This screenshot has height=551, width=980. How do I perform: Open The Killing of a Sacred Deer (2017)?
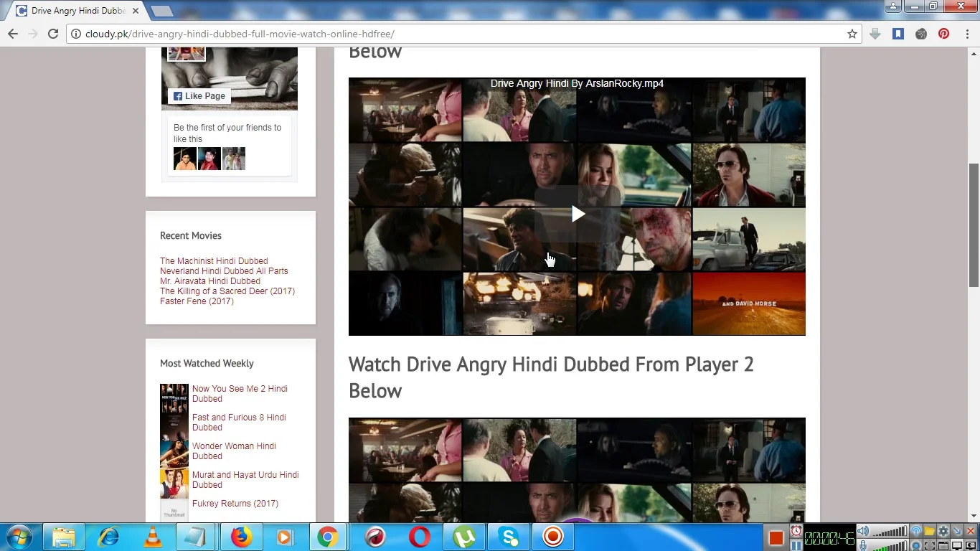pyautogui.click(x=227, y=291)
